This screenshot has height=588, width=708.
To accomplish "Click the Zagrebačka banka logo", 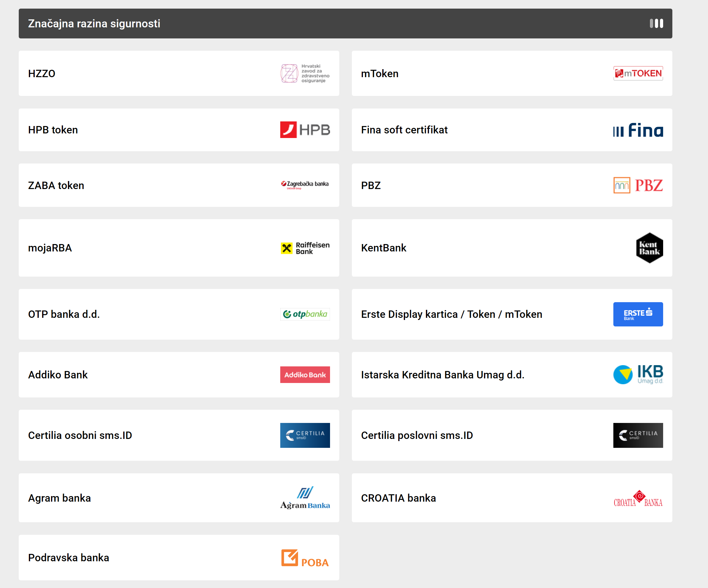I will coord(305,184).
